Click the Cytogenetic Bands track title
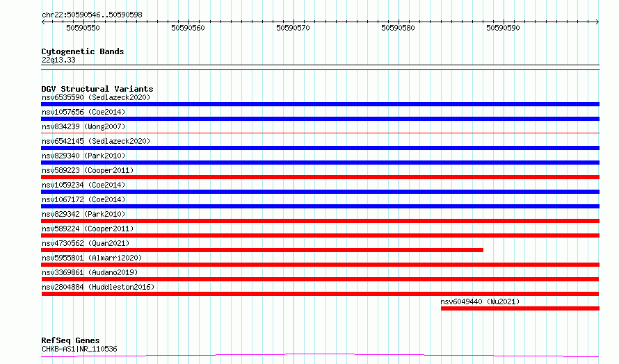 83,51
